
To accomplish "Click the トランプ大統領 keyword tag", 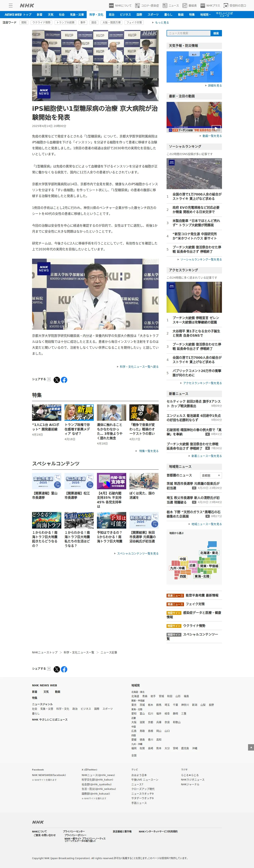I will [x=65, y=23].
